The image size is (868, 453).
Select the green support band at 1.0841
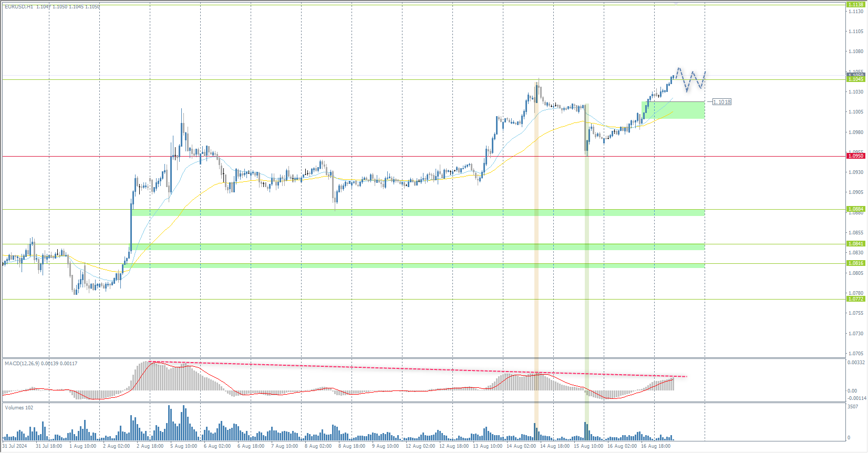coord(418,246)
